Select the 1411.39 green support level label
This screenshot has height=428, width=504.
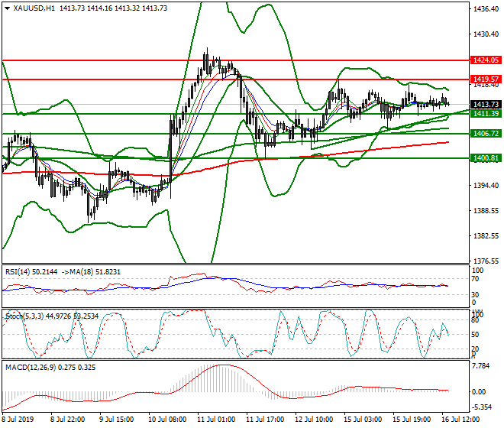[x=486, y=113]
